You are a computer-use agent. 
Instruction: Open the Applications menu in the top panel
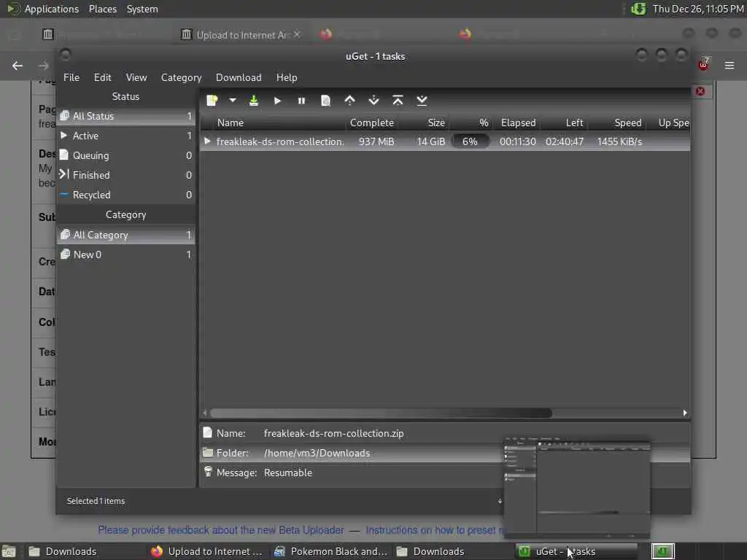tap(52, 9)
